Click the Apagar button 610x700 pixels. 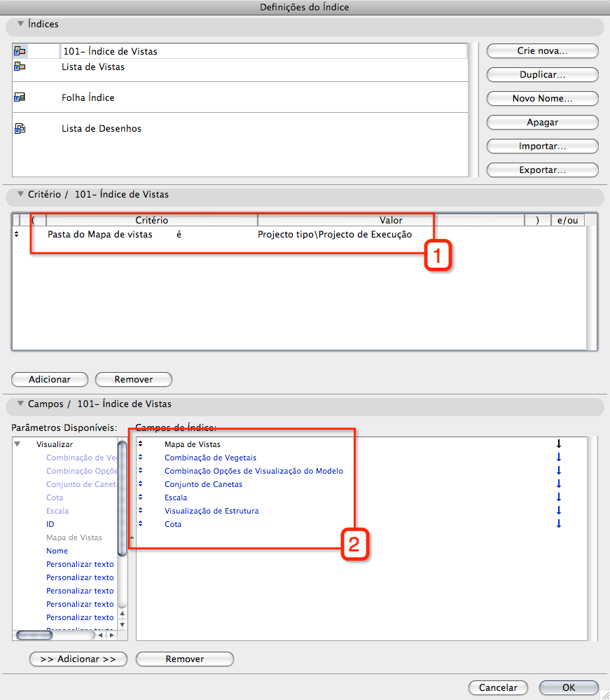pos(542,123)
